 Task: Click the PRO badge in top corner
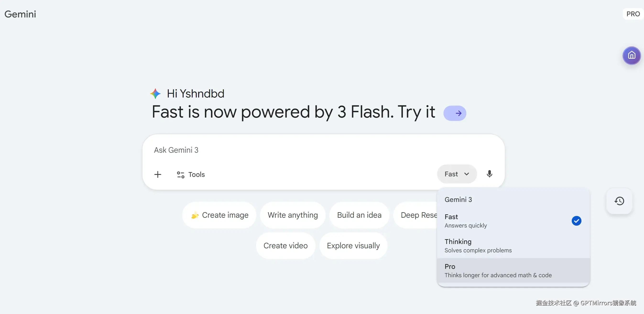[x=633, y=14]
